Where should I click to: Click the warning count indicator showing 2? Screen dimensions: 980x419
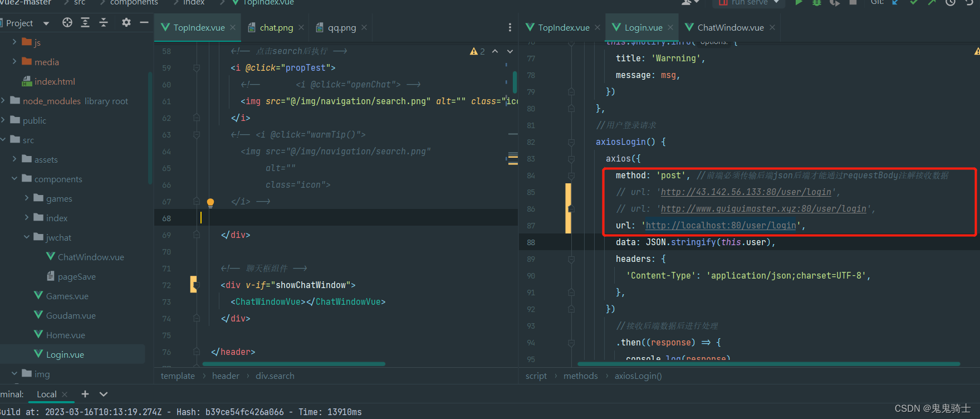coord(477,51)
